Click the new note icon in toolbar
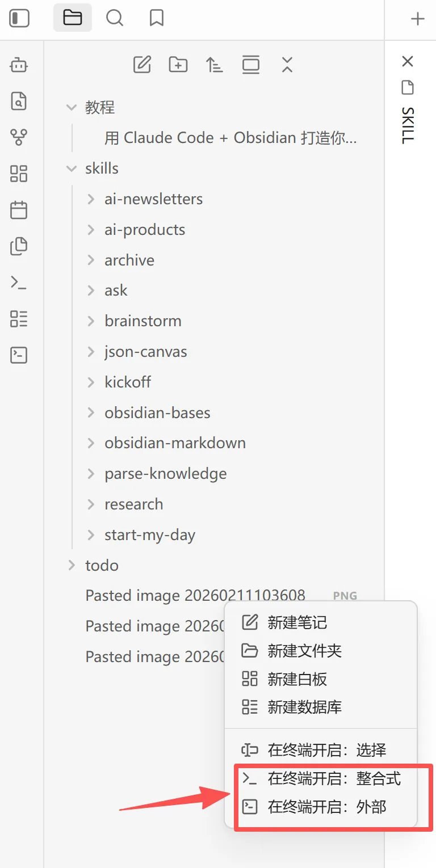Screen dimensions: 436x868 [x=142, y=65]
